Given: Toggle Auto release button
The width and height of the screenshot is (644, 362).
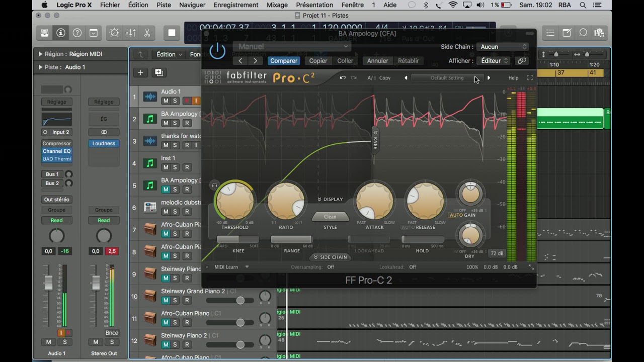Looking at the screenshot, I should coord(408,227).
